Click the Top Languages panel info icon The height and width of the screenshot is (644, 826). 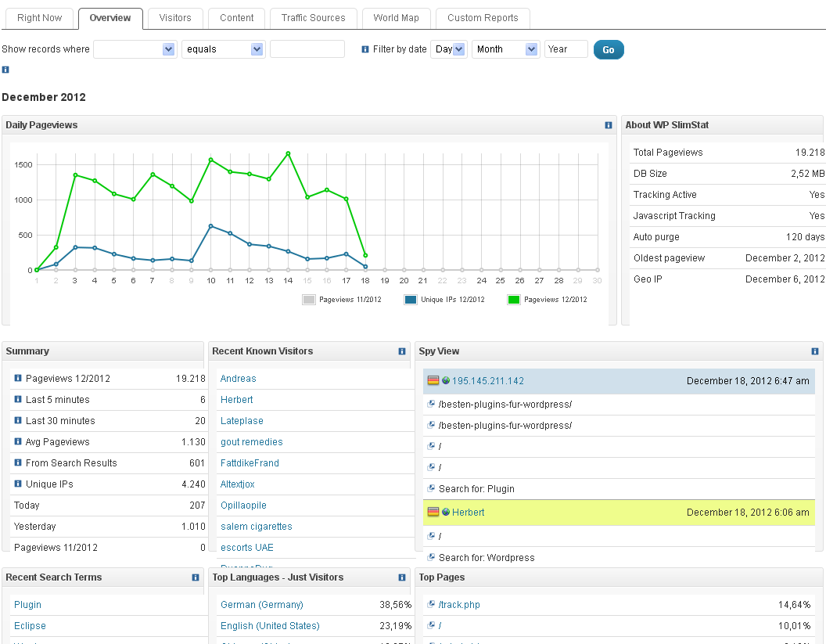click(x=402, y=577)
